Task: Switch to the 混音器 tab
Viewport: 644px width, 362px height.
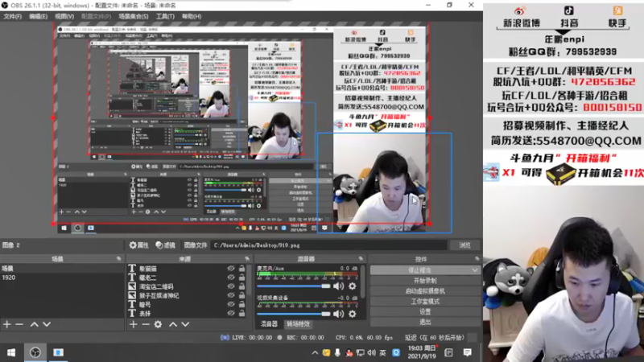Action: pos(269,324)
